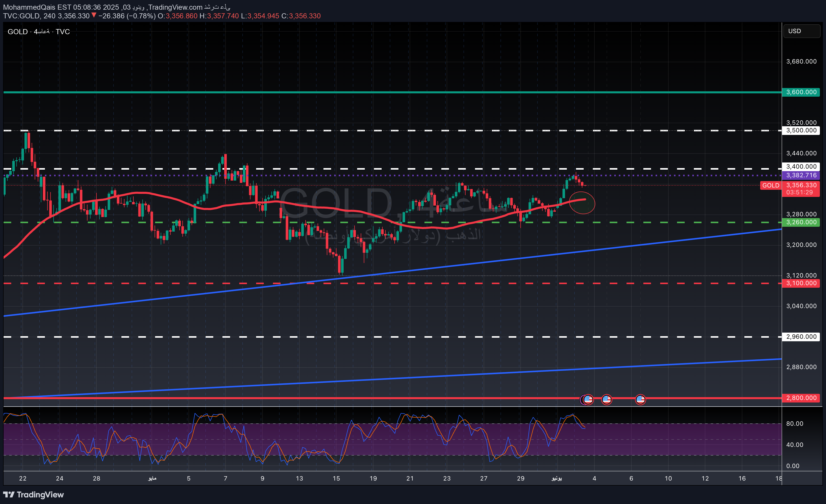Open the US economic event icon right of date 6
Screen dimensions: 826x504
tap(640, 399)
